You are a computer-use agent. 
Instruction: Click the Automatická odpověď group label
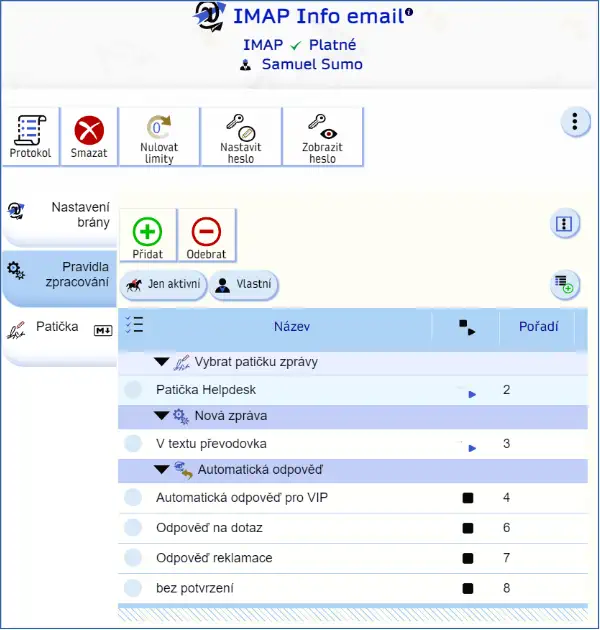pyautogui.click(x=260, y=469)
